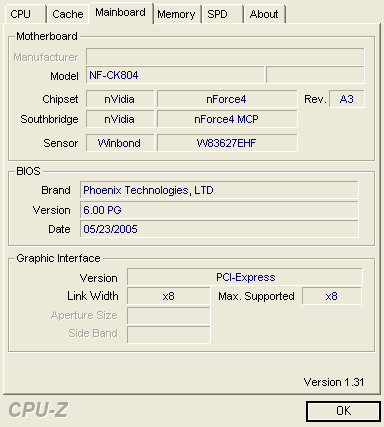This screenshot has height=427, width=384.
Task: Click Phoenix Technologies, LTD brand field
Action: (x=219, y=190)
